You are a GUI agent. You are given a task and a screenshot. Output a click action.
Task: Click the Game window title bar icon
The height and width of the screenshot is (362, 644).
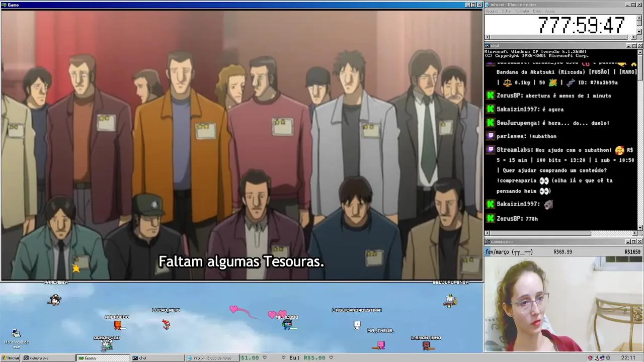pyautogui.click(x=4, y=5)
